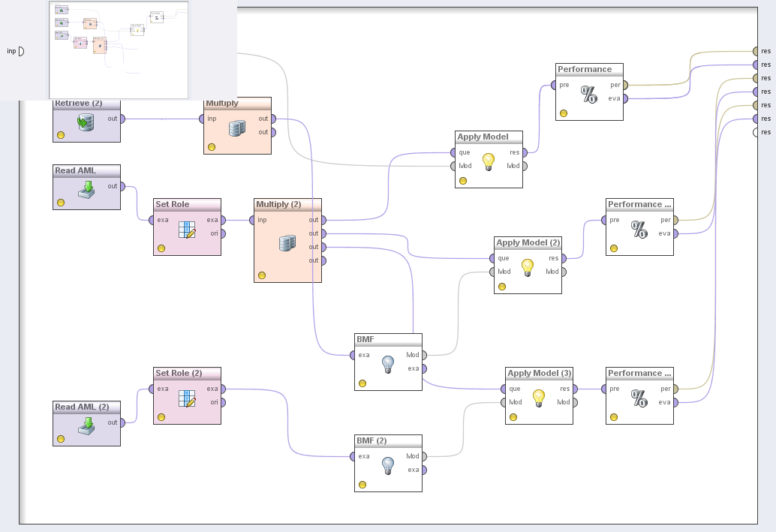Image resolution: width=776 pixels, height=532 pixels.
Task: Click the 'mod' output port of BMF (2)
Action: pyautogui.click(x=424, y=456)
